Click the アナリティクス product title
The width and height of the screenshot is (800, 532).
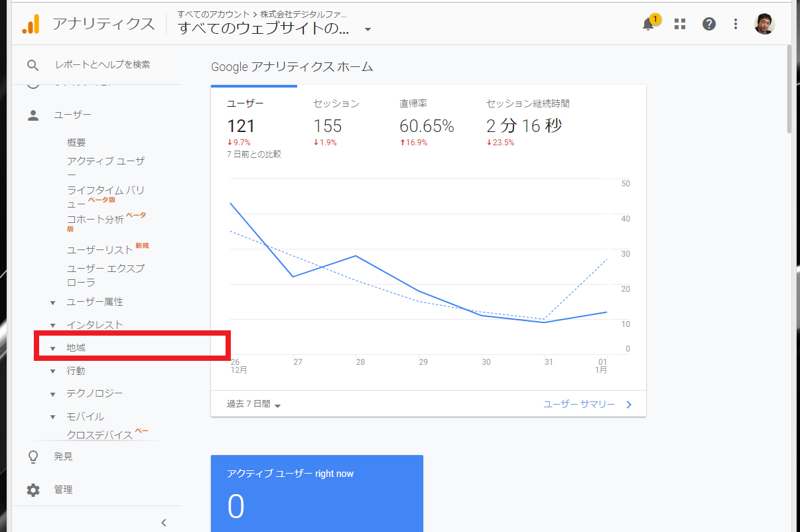pos(103,25)
